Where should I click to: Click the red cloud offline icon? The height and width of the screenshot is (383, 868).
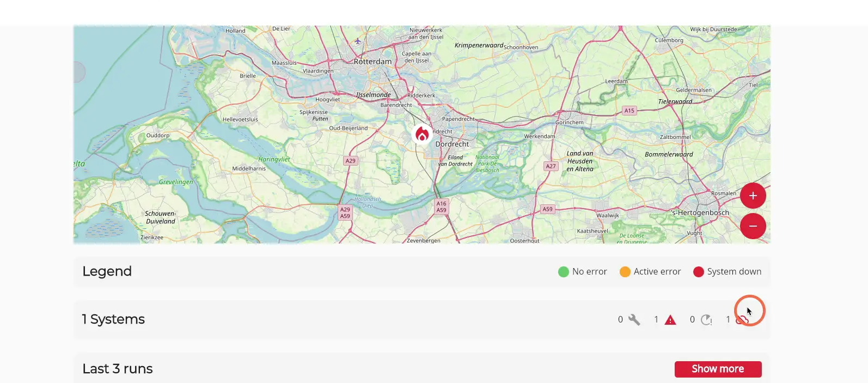pyautogui.click(x=742, y=320)
